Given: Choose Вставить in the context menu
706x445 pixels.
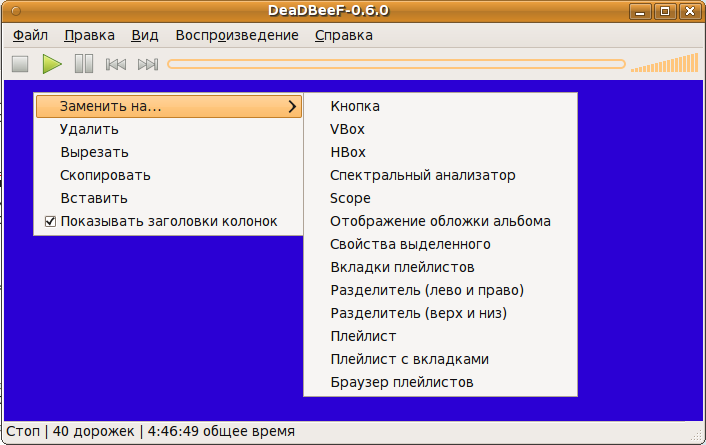Looking at the screenshot, I should (x=168, y=198).
